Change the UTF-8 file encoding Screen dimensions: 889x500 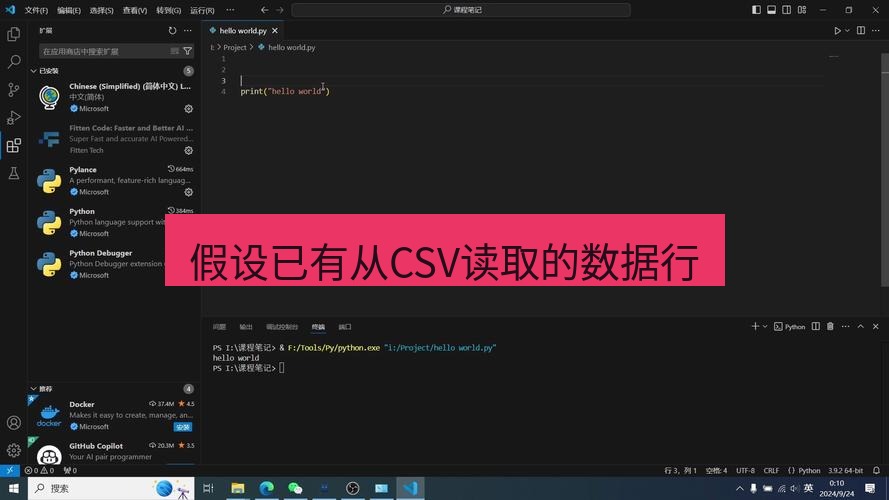745,471
